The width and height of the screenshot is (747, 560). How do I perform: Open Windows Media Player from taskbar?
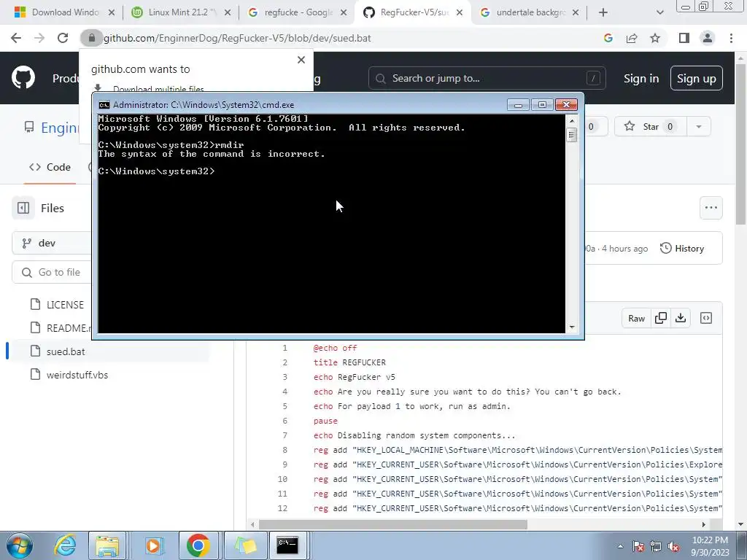[153, 545]
